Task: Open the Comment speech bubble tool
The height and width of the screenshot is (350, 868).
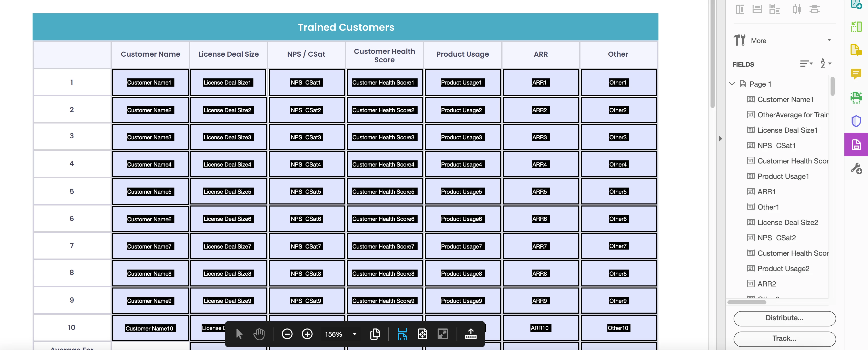Action: coord(856,73)
